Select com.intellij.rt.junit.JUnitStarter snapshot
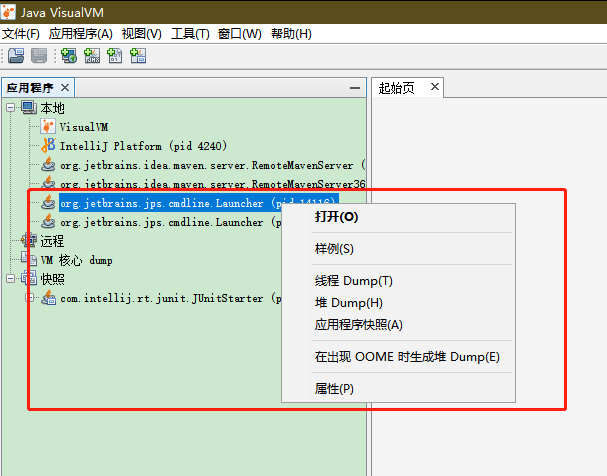 pos(171,298)
